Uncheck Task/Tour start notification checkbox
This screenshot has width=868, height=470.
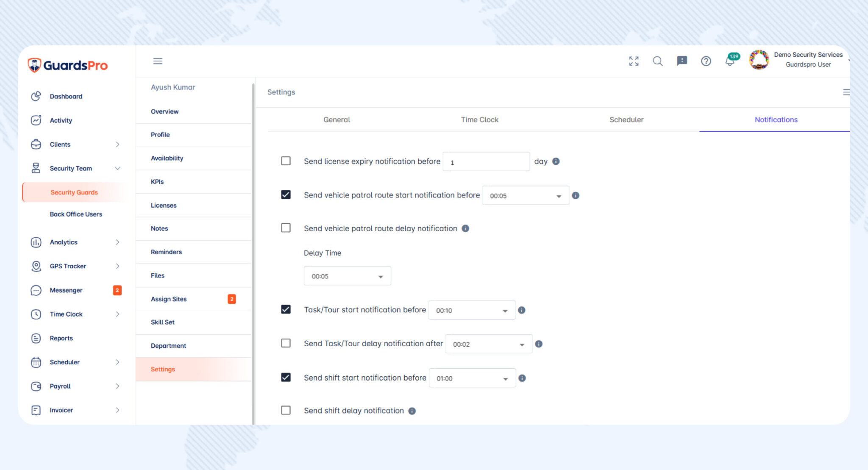coord(286,309)
